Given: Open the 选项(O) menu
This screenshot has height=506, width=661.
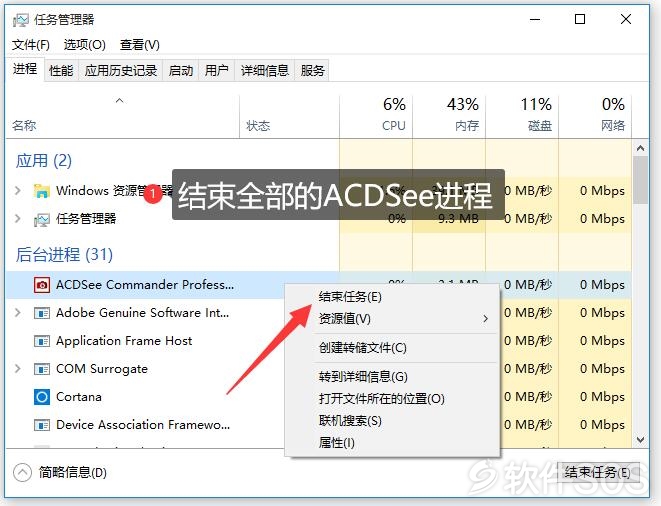Looking at the screenshot, I should pos(85,45).
